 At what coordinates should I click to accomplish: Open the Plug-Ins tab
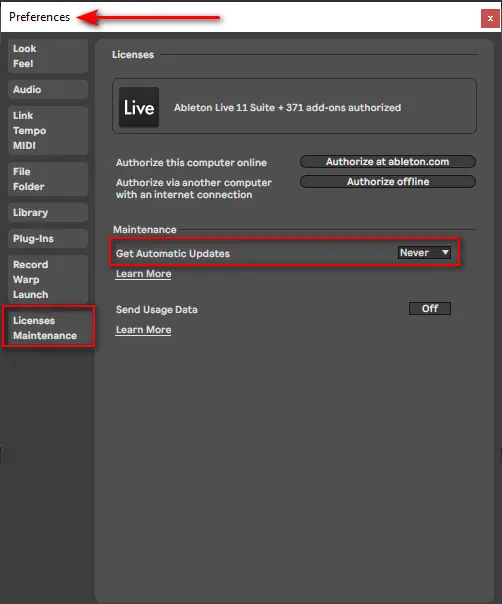(x=48, y=238)
